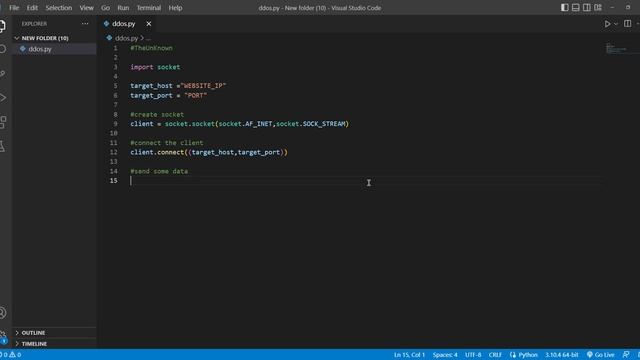Open the File menu
The image size is (640, 360).
click(x=14, y=8)
